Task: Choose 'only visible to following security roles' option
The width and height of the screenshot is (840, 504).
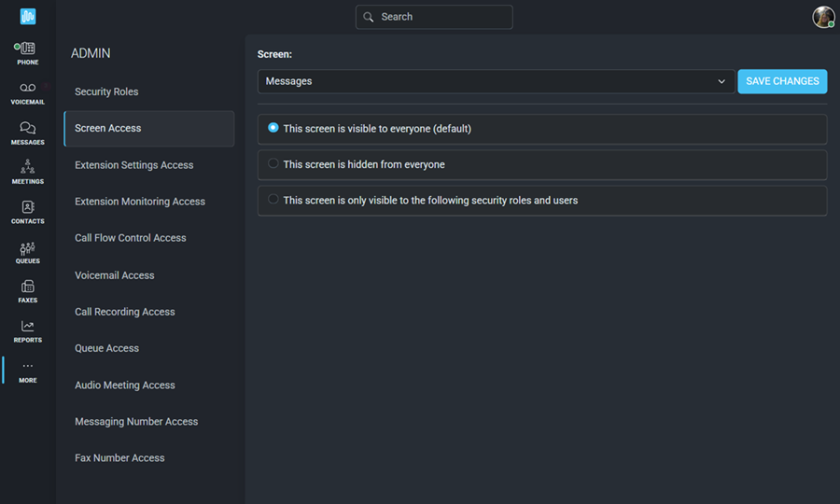Action: [273, 199]
